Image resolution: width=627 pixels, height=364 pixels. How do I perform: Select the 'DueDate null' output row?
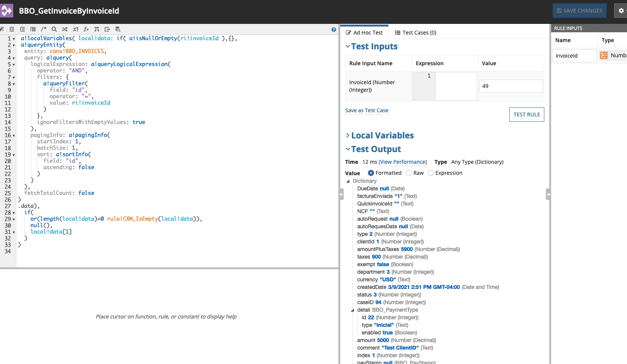381,188
